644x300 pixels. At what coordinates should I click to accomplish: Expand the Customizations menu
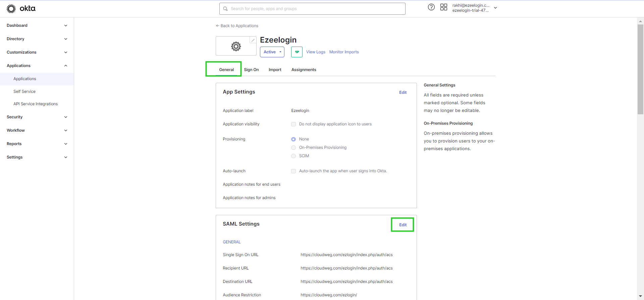(37, 52)
